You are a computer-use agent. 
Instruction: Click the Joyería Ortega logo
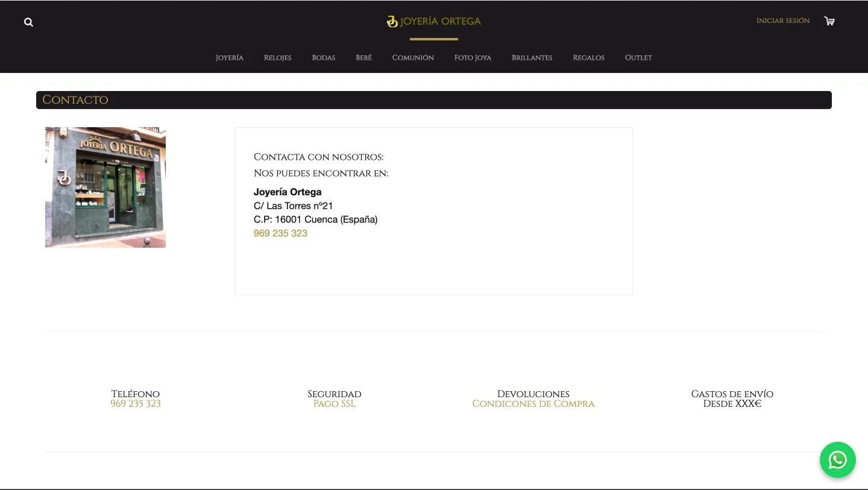434,22
